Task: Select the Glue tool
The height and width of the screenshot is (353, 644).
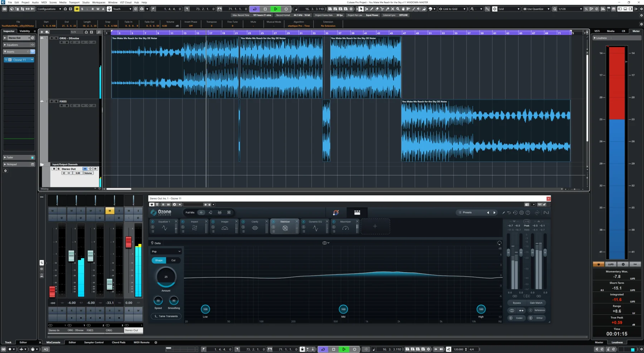Action: [387, 9]
